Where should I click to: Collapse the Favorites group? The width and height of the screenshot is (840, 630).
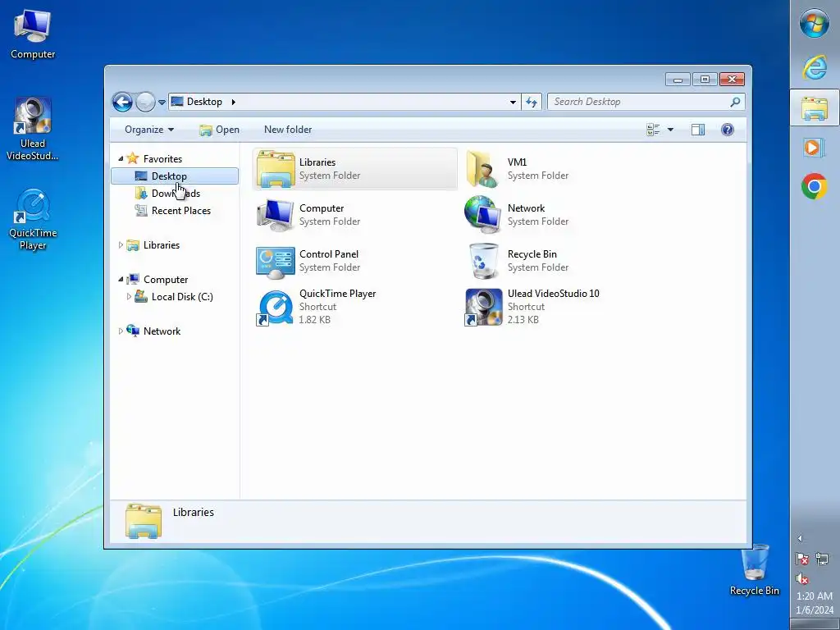121,158
